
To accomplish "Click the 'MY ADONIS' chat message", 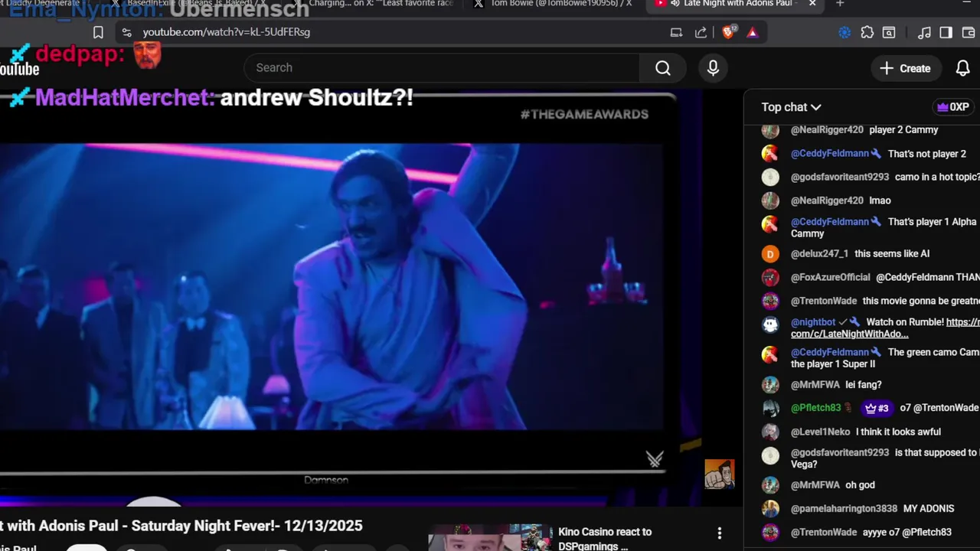I will coord(929,508).
